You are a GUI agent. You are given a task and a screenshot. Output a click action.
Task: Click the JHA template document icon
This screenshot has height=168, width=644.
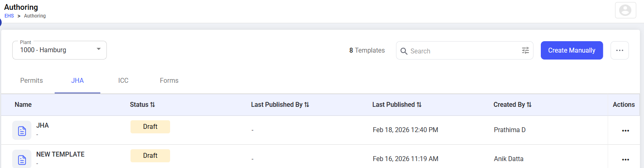pos(22,130)
